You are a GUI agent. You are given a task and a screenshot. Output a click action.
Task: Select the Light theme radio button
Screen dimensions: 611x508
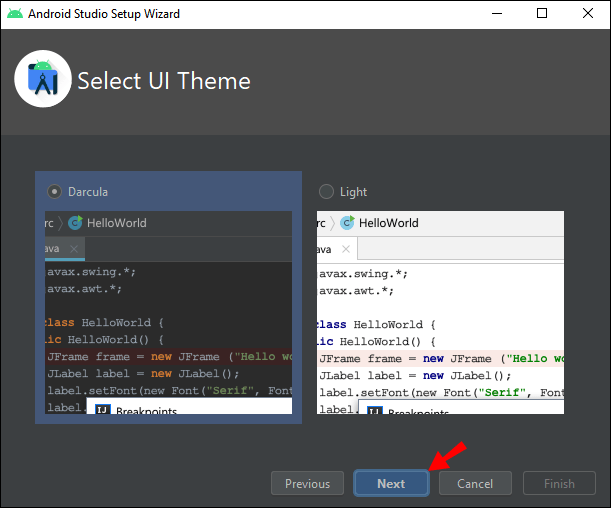(x=326, y=192)
